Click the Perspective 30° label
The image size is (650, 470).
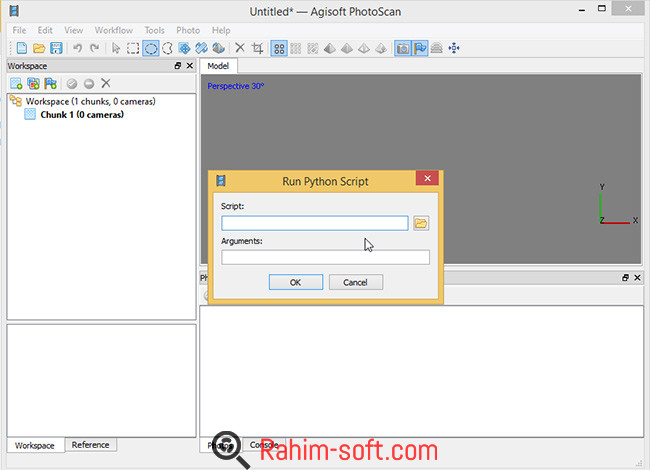click(x=235, y=86)
